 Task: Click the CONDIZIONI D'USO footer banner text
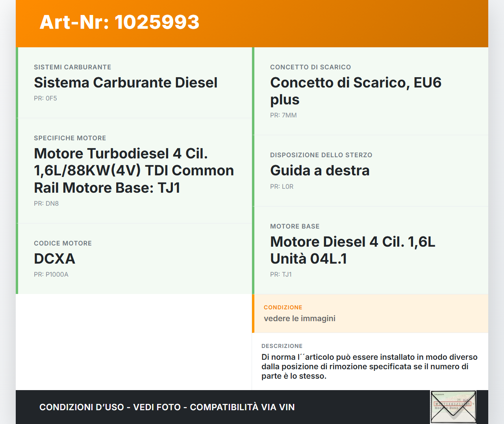coord(167,407)
